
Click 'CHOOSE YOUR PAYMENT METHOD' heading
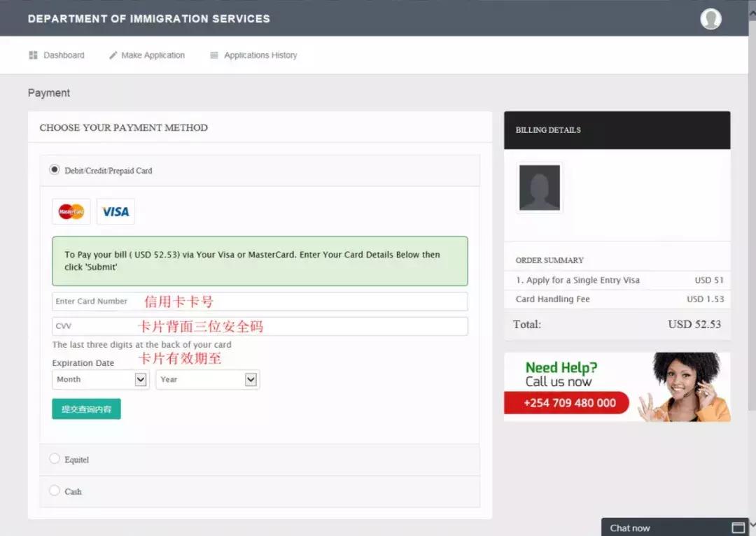point(123,128)
